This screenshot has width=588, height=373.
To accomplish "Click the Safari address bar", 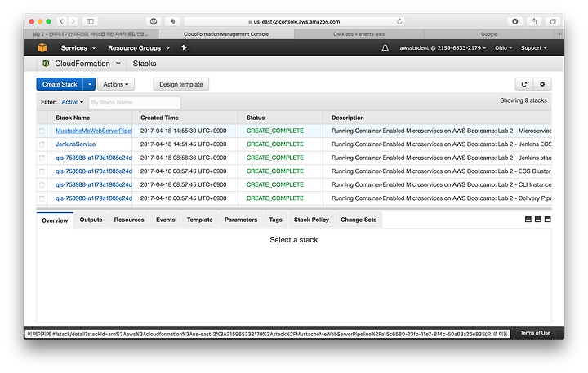I will (x=294, y=21).
